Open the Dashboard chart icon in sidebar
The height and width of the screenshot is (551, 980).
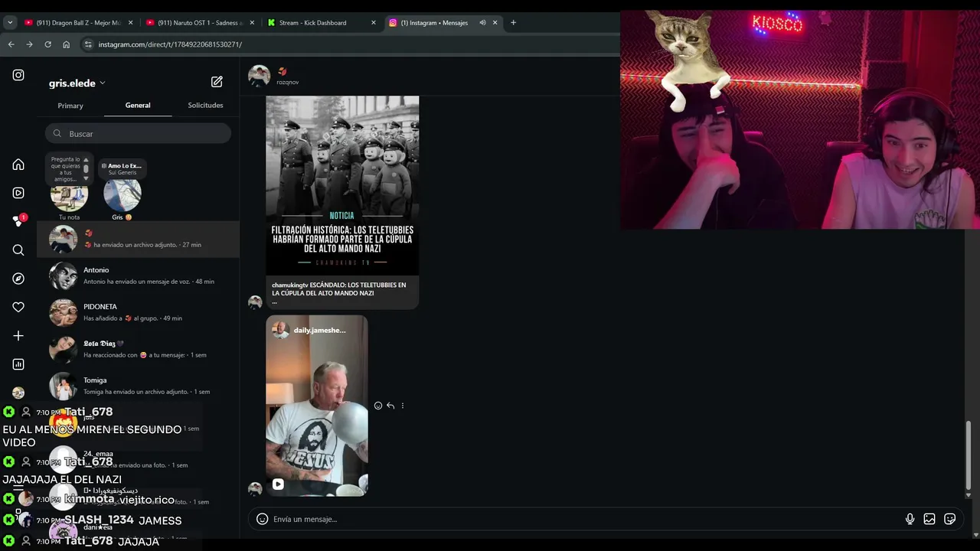[18, 364]
